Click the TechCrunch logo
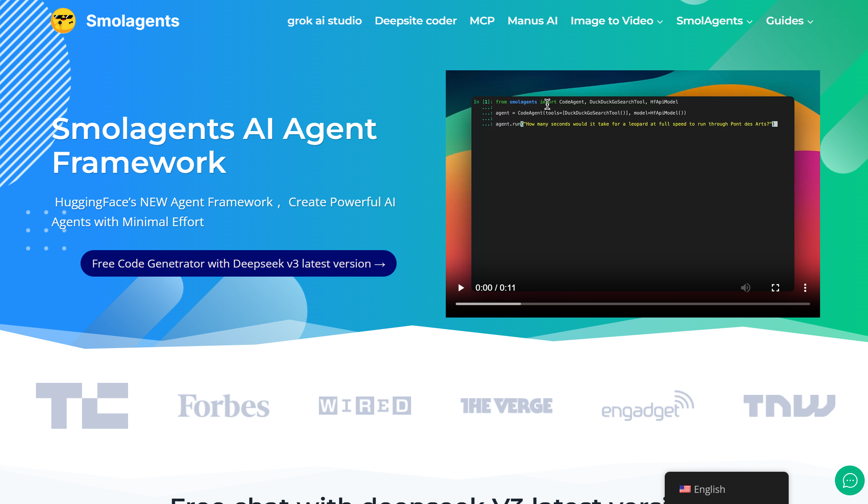The height and width of the screenshot is (504, 868). [82, 406]
